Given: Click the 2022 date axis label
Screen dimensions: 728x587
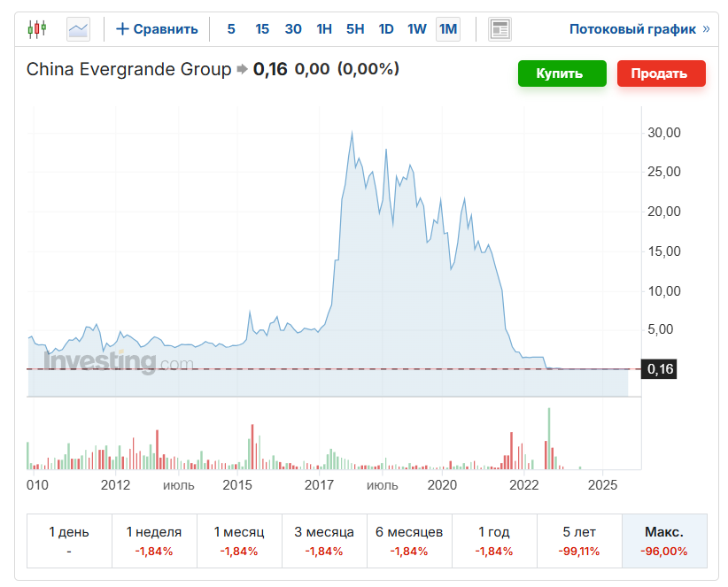Looking at the screenshot, I should (523, 485).
